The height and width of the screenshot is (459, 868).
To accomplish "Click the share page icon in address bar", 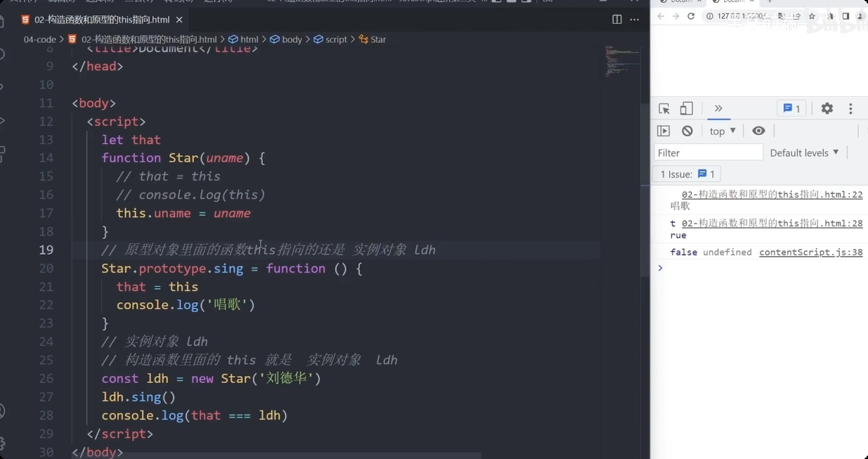I will 797,16.
